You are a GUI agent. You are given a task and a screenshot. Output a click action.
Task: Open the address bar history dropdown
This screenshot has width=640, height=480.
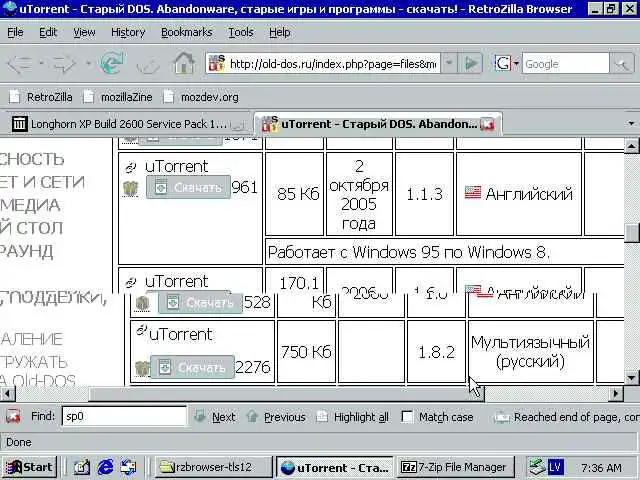tap(449, 64)
